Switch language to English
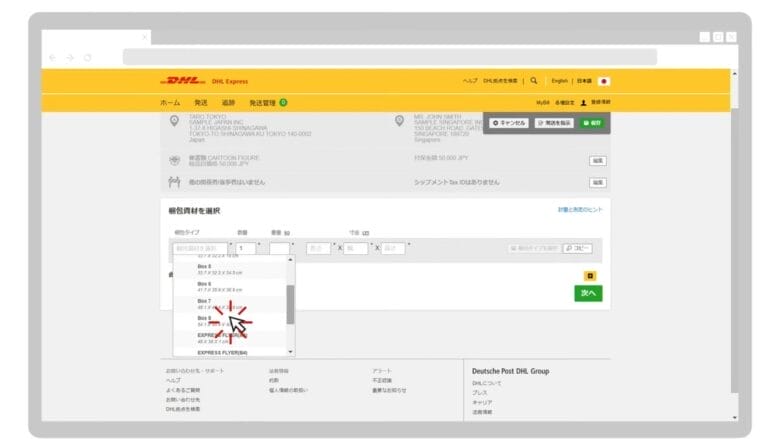 coord(559,81)
